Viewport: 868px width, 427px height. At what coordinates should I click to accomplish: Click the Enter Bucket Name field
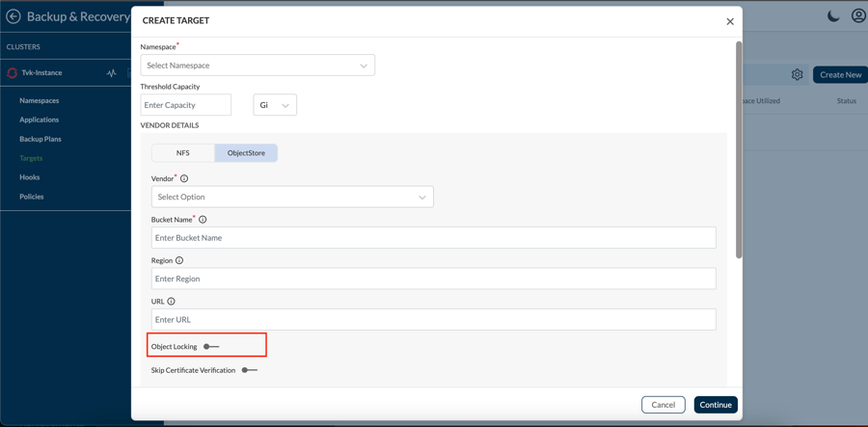coord(433,238)
